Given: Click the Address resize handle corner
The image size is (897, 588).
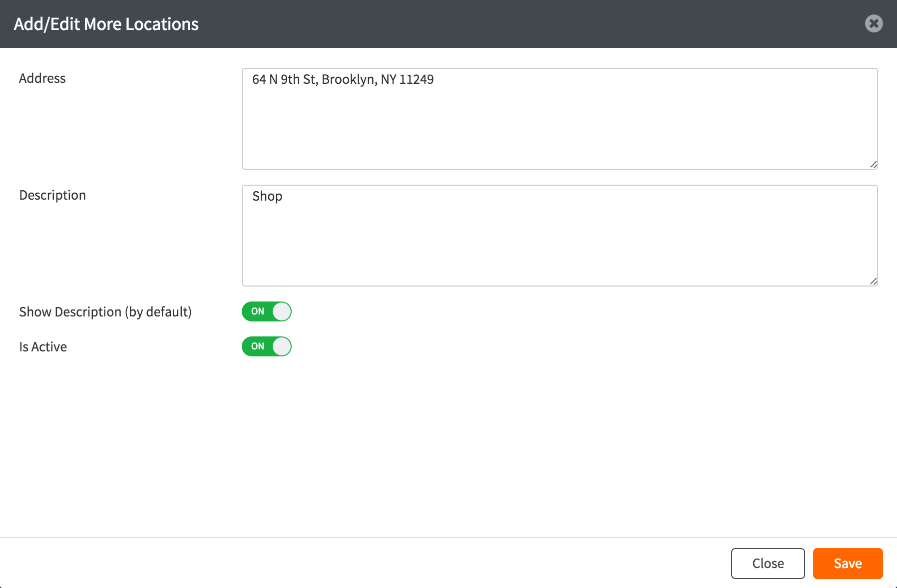Looking at the screenshot, I should point(873,165).
